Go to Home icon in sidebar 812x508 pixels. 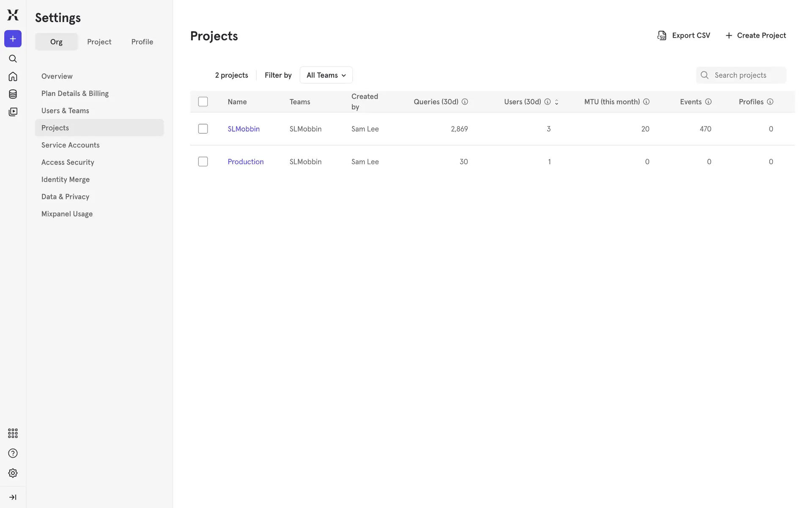point(13,76)
